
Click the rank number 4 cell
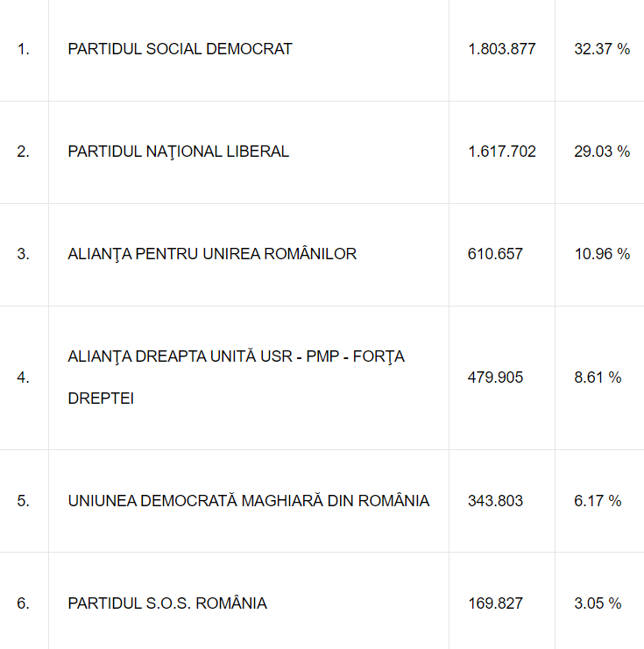point(23,377)
